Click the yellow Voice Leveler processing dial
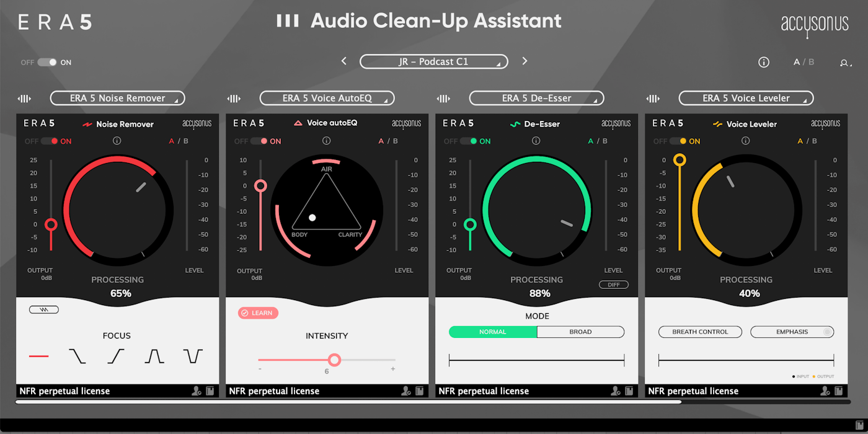868x434 pixels. 746,210
